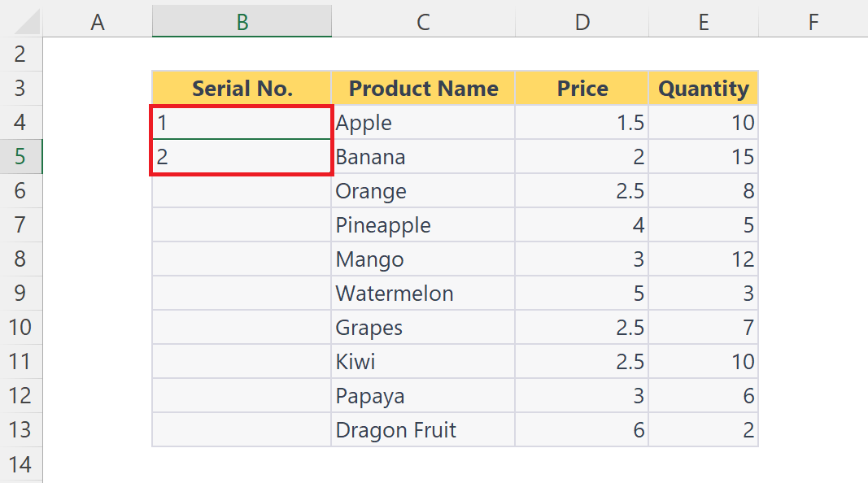Click column header F
This screenshot has height=483, width=868.
pos(813,22)
